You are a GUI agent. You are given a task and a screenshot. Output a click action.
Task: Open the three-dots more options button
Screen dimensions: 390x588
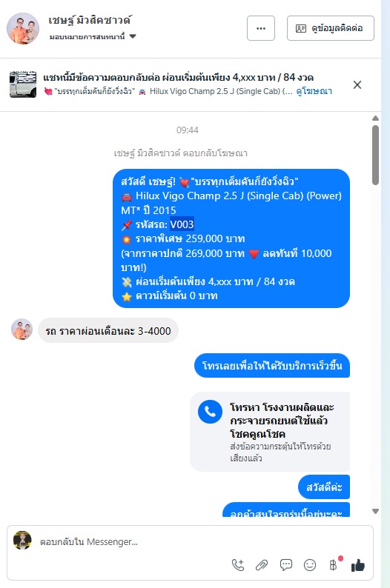point(261,28)
